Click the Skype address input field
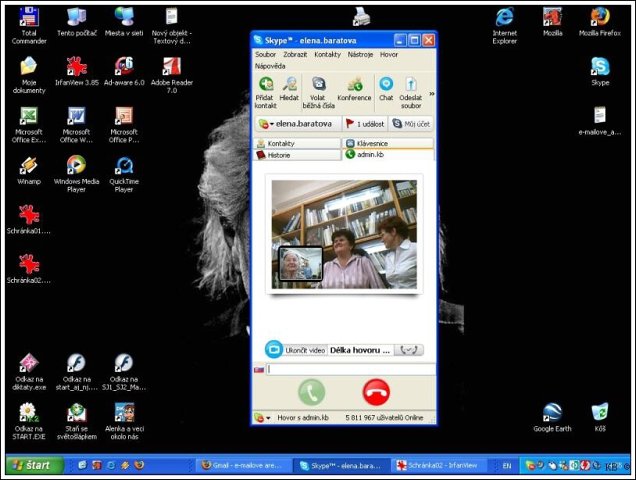This screenshot has height=480, width=636. point(350,369)
